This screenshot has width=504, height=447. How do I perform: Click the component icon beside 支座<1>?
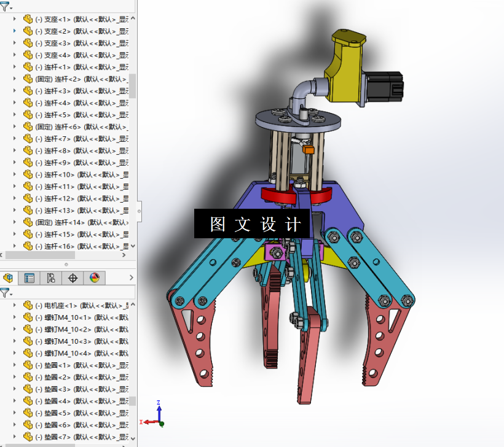(x=27, y=19)
